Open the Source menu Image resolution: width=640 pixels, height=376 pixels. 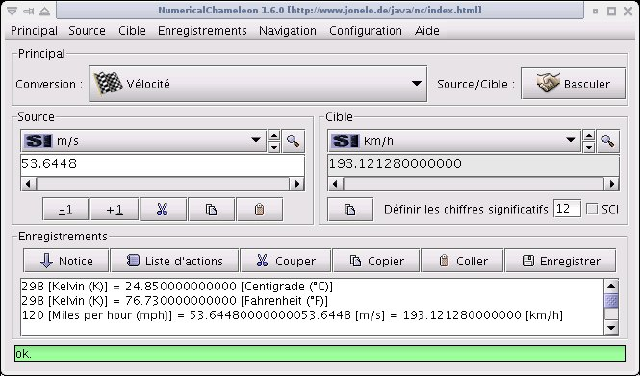(87, 31)
